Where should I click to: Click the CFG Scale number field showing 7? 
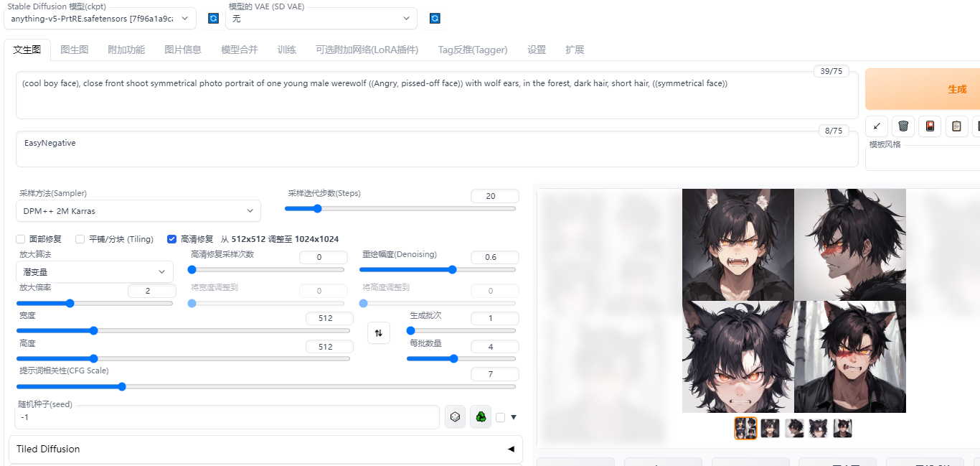[495, 374]
